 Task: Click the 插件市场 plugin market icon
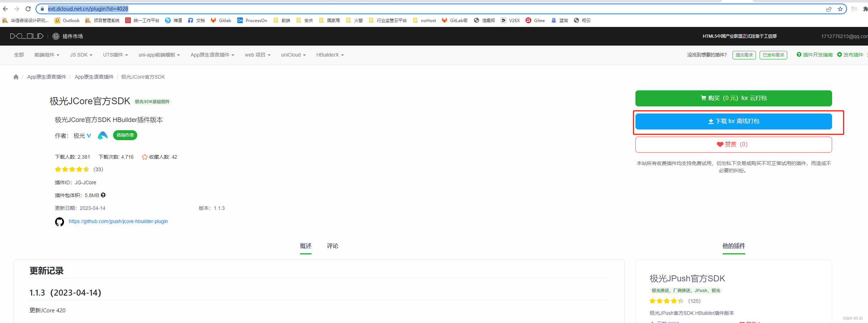[56, 36]
